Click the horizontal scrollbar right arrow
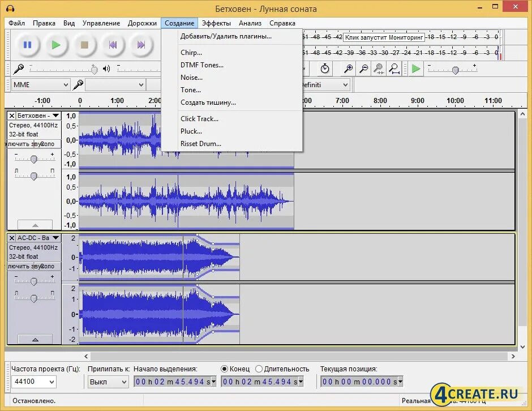Screen dimensions: 532x411 [513, 356]
